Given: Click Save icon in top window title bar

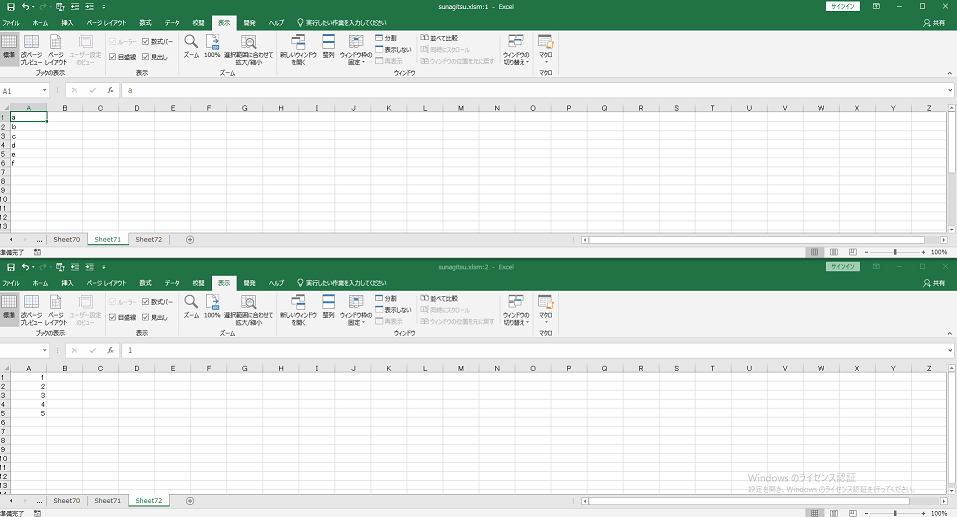Looking at the screenshot, I should click(10, 7).
